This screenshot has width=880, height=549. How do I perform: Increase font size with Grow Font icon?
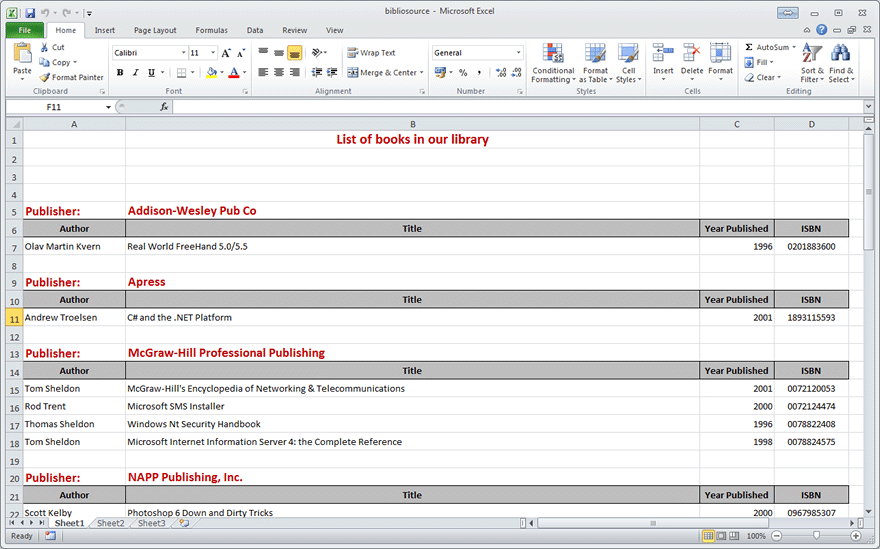[226, 53]
